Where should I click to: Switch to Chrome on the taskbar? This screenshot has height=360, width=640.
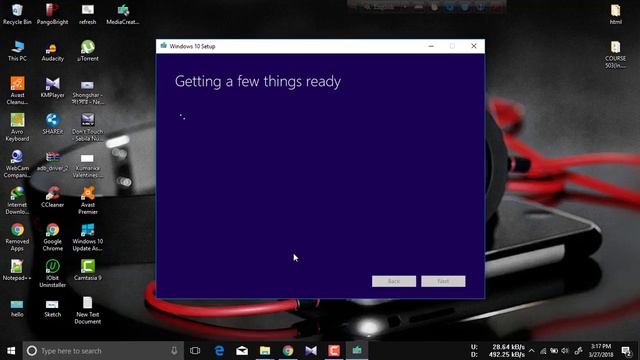pos(288,351)
